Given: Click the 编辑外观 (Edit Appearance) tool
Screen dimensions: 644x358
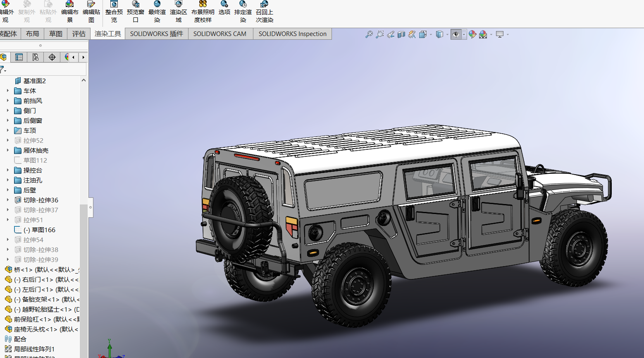Looking at the screenshot, I should 5,12.
